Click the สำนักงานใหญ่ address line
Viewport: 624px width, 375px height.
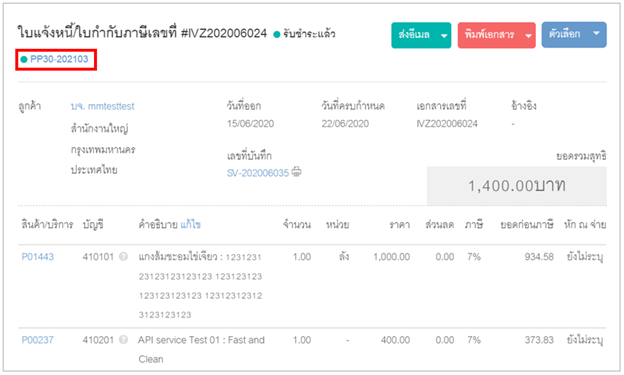[x=99, y=129]
